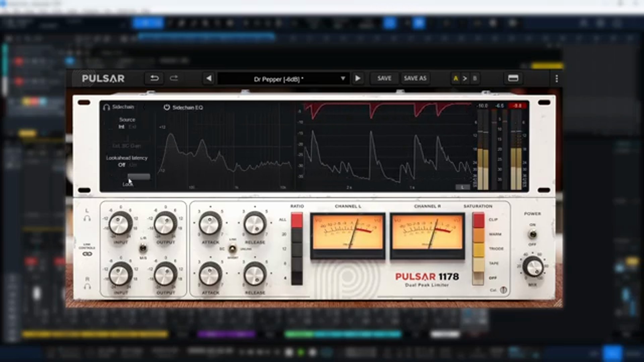
Task: Click the red peak value readout
Action: 518,106
